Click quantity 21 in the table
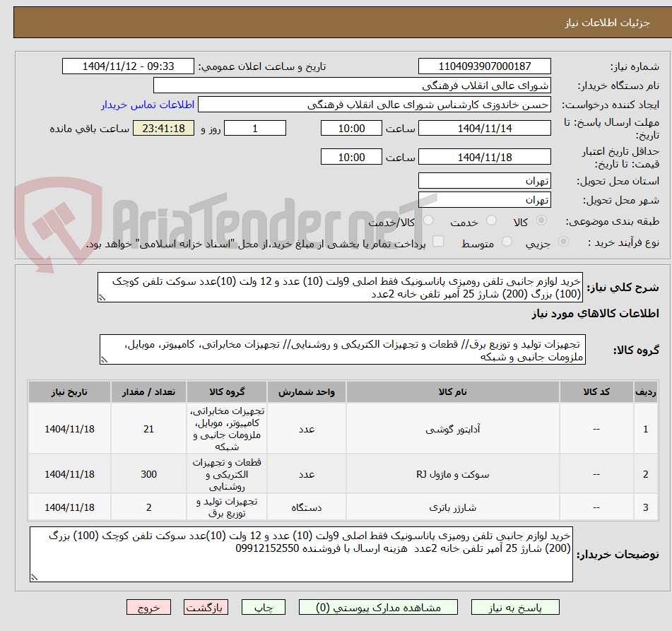This screenshot has width=672, height=631. click(148, 429)
